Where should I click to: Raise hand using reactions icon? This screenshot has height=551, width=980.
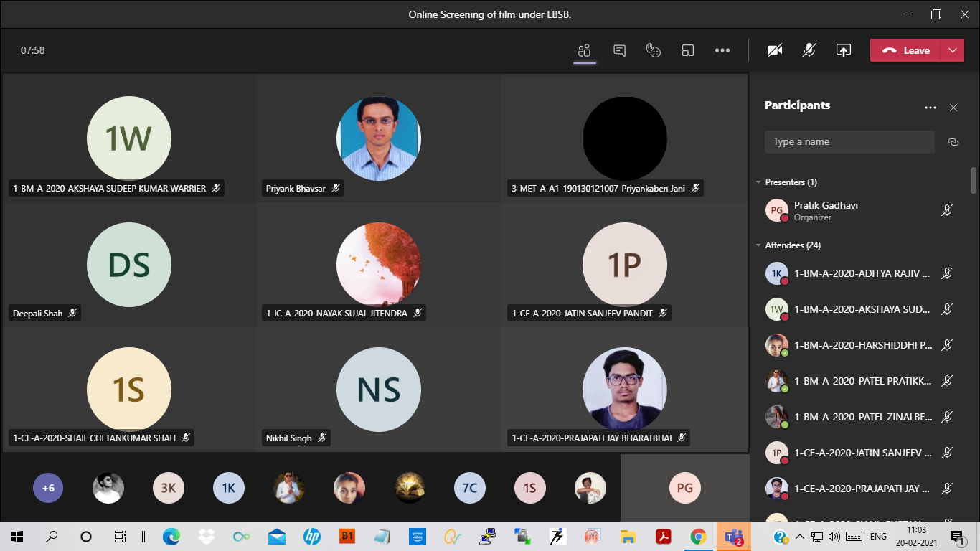[x=654, y=50]
